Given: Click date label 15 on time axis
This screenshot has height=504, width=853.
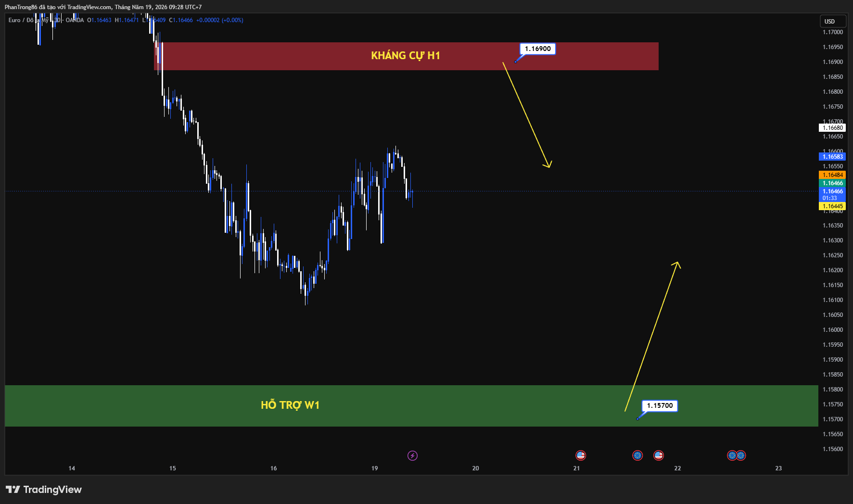Looking at the screenshot, I should click(173, 468).
